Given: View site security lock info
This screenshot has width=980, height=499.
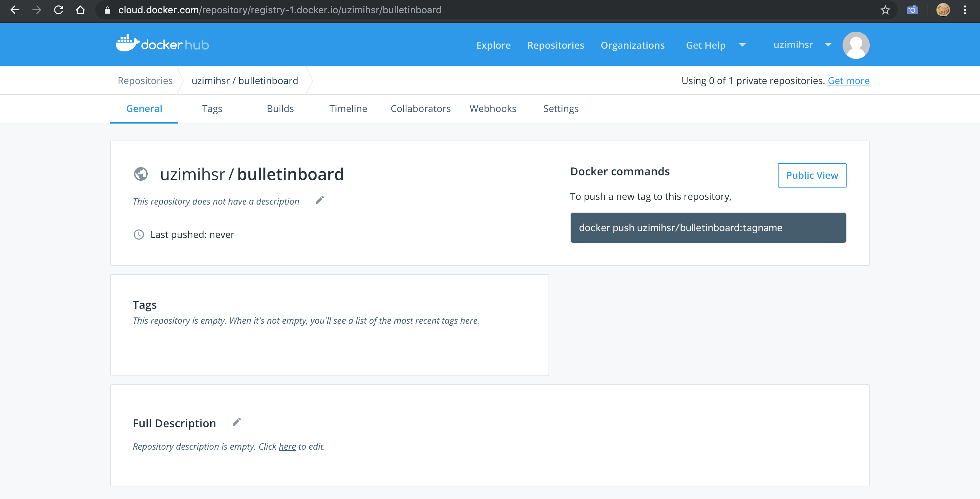Looking at the screenshot, I should pos(107,10).
